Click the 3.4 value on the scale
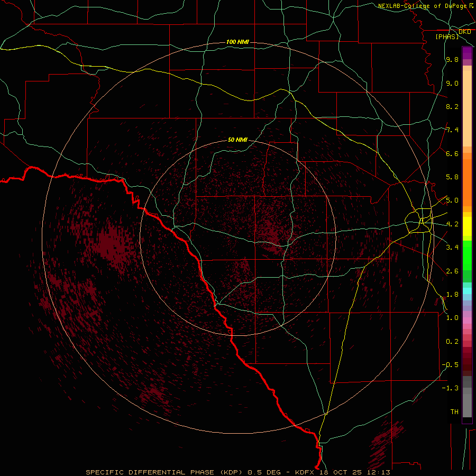Image resolution: width=476 pixels, height=476 pixels. click(x=452, y=248)
